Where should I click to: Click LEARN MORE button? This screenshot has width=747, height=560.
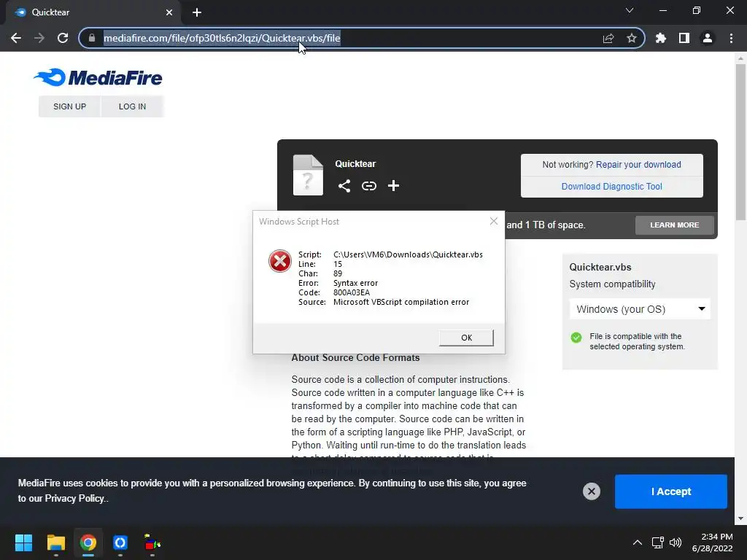pos(675,225)
